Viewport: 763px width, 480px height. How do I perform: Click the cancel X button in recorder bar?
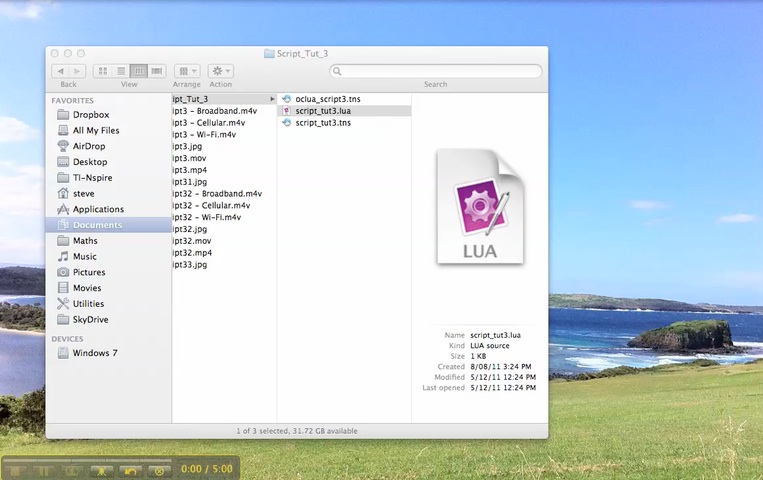[158, 470]
